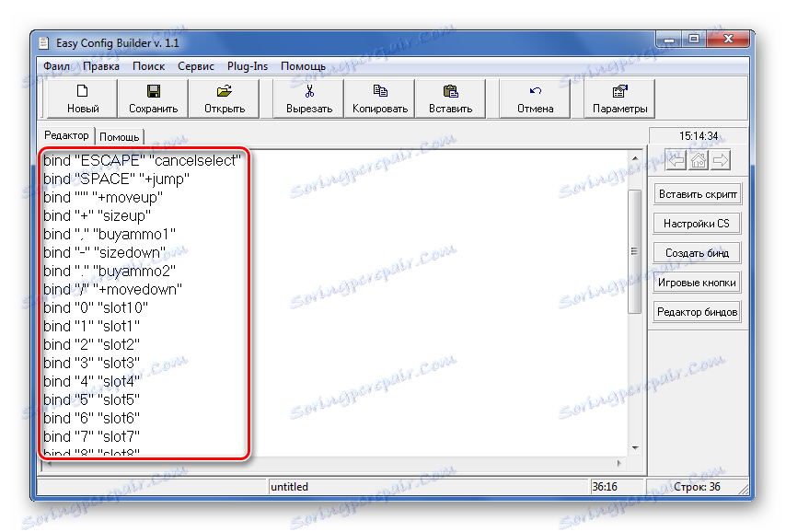Open the Поиск menu
This screenshot has width=786, height=532.
point(148,66)
